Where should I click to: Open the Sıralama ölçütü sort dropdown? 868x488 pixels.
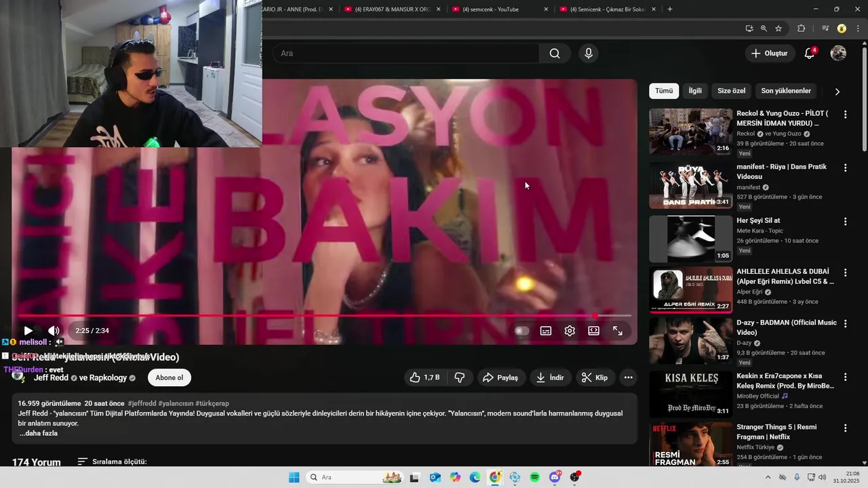click(112, 462)
